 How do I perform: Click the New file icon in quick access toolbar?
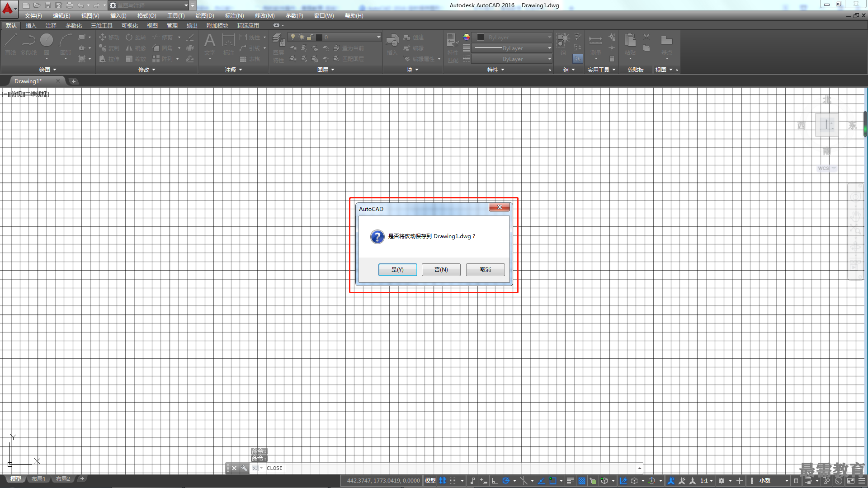[26, 5]
